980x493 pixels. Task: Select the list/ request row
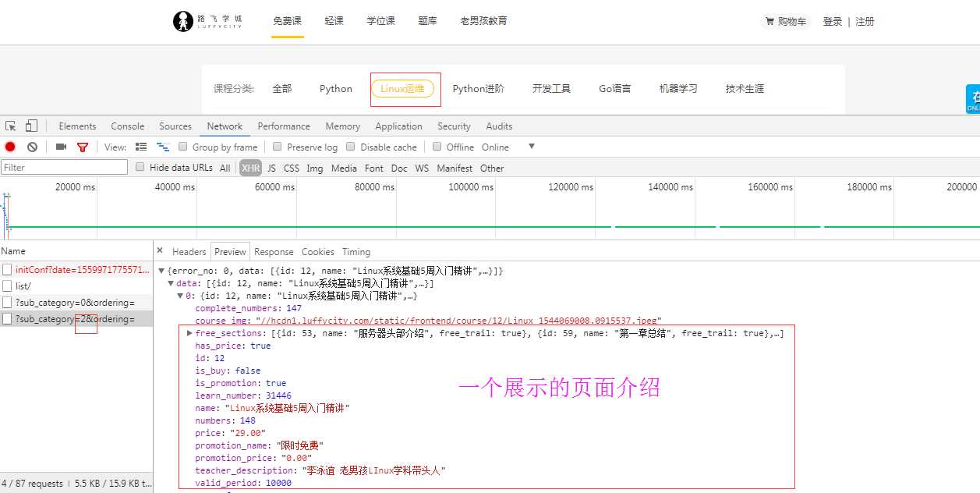76,286
